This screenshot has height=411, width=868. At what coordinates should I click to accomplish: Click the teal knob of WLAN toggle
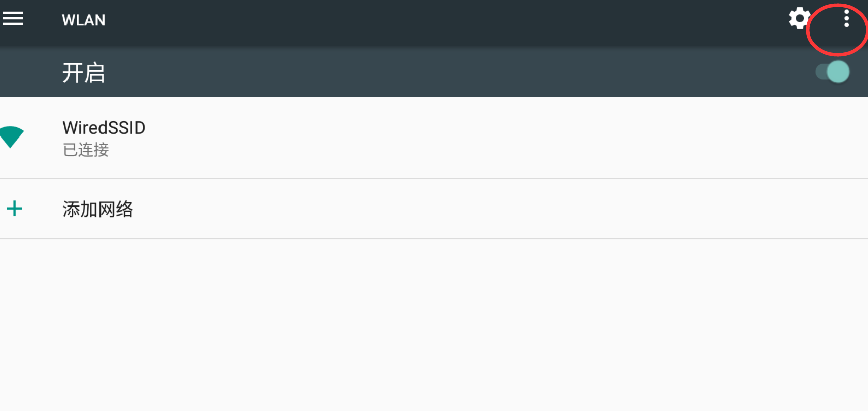[838, 72]
